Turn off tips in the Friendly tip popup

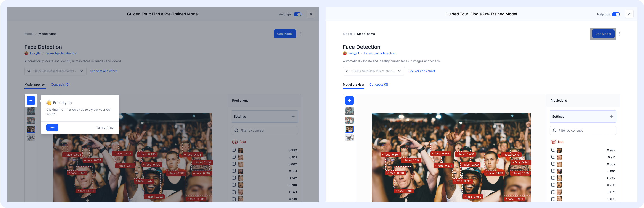coord(105,128)
